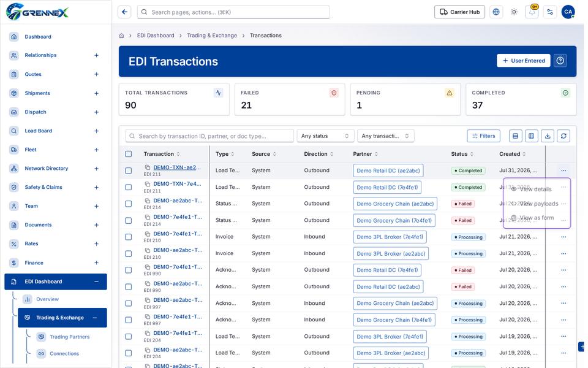Toggle the light theme sun icon
588x368 pixels.
pyautogui.click(x=514, y=12)
